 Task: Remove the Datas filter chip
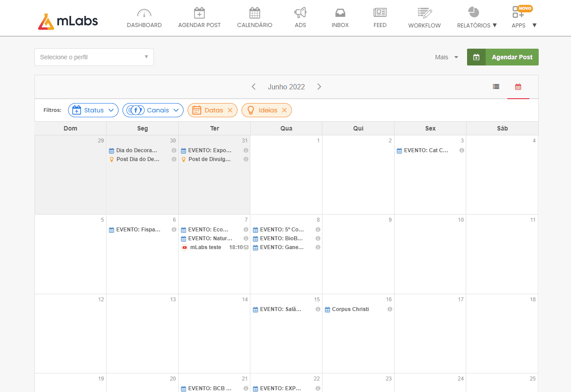pyautogui.click(x=230, y=111)
